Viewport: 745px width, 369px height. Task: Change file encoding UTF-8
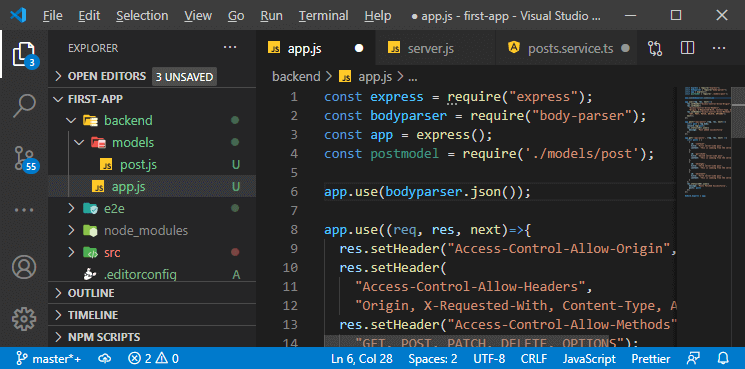(x=489, y=359)
